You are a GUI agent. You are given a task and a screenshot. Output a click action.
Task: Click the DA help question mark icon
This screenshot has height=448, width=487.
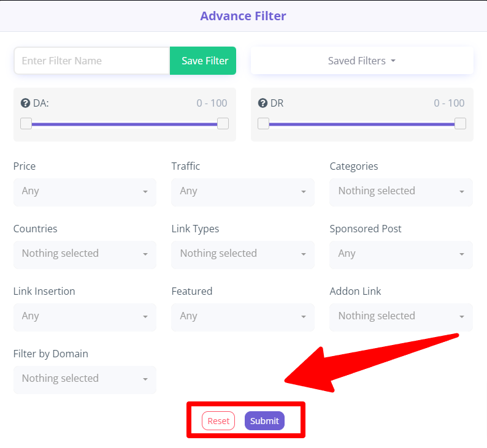click(x=25, y=103)
